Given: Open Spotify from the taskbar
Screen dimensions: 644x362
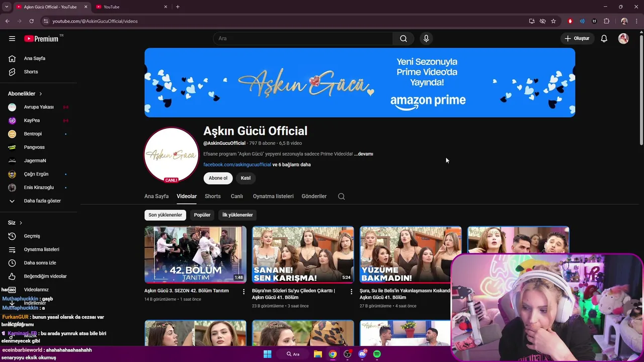Looking at the screenshot, I should 377,354.
